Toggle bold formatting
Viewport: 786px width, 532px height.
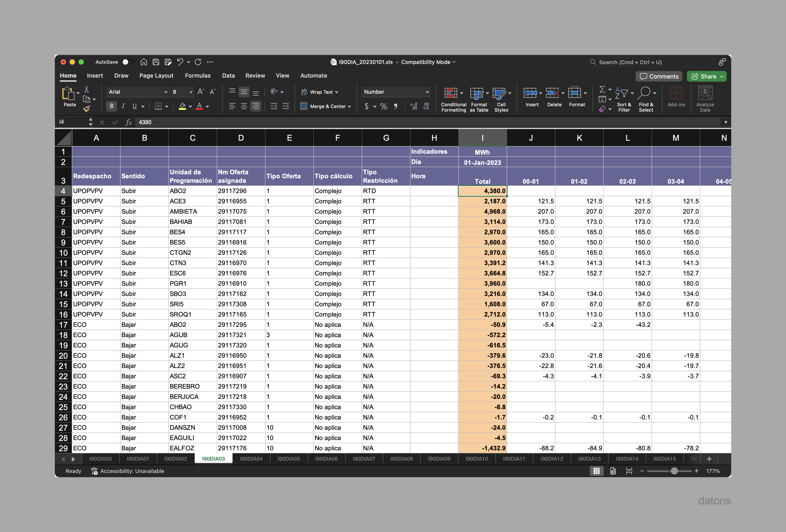coord(111,106)
